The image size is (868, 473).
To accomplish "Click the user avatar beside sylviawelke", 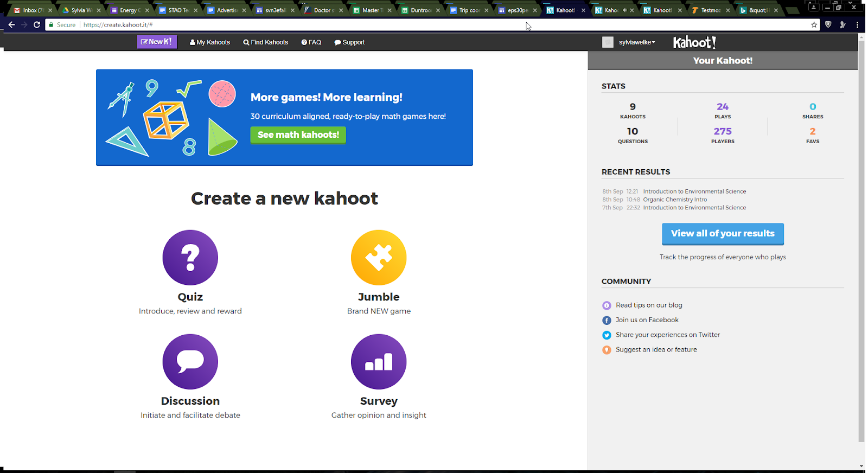I will pyautogui.click(x=608, y=42).
